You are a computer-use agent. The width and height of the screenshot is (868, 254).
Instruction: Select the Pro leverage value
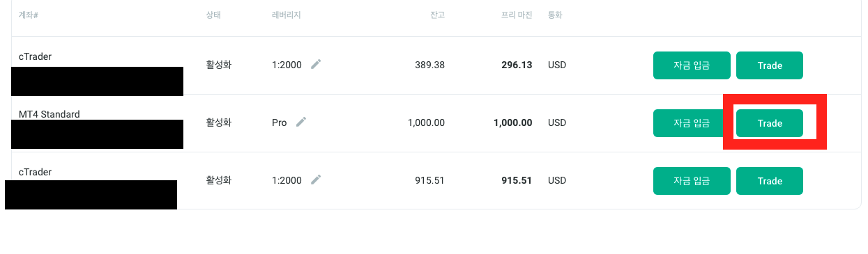point(280,123)
